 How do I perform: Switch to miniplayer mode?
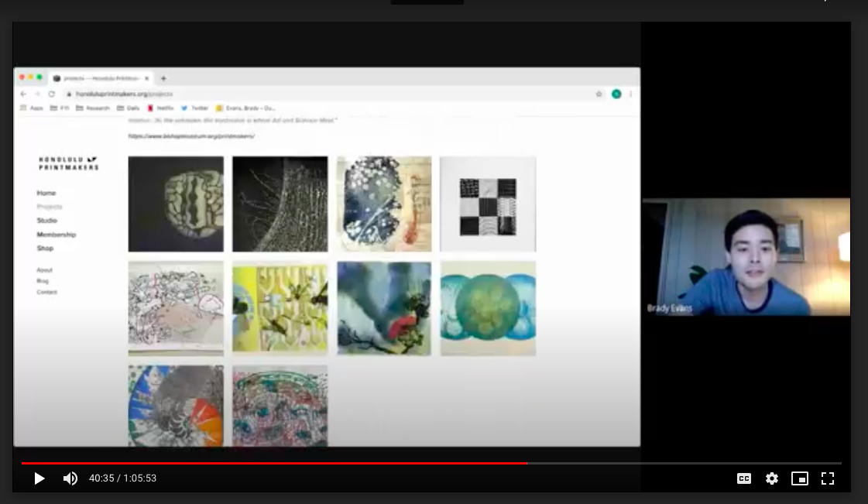(799, 478)
